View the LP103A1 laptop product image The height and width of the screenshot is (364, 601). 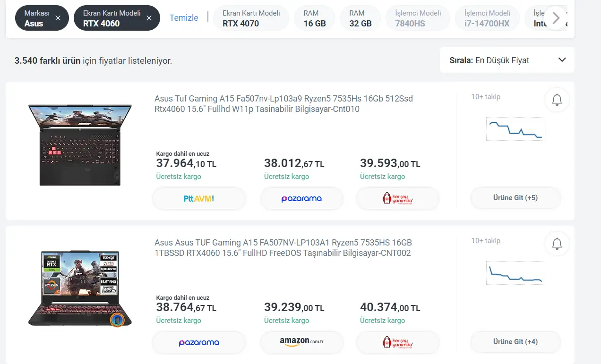coord(80,289)
